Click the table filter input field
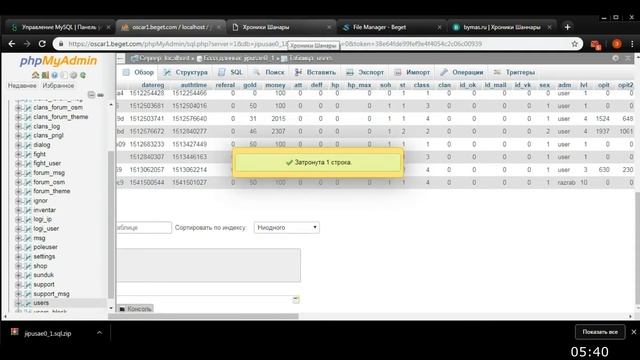The image size is (640, 360). pyautogui.click(x=144, y=227)
